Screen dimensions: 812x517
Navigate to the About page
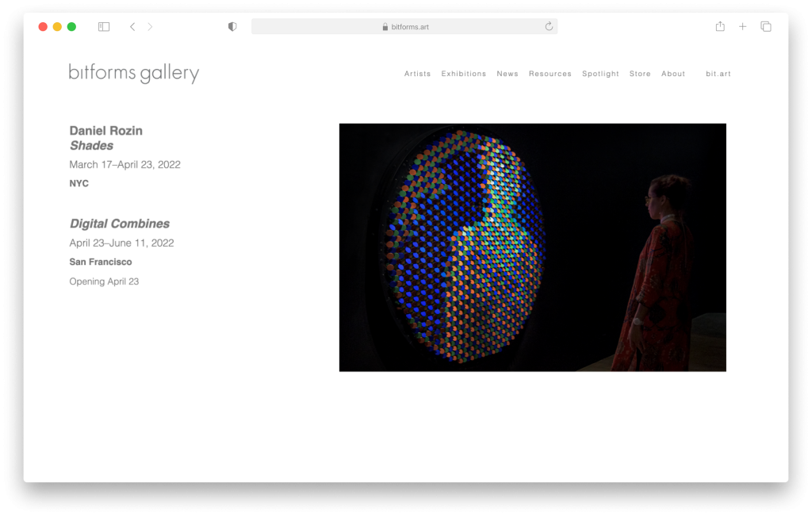(x=673, y=74)
